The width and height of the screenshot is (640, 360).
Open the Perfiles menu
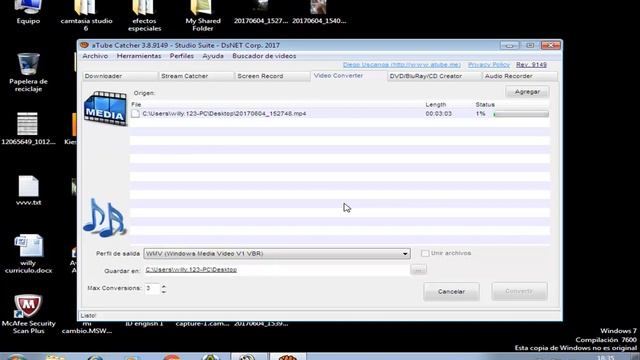pos(182,56)
